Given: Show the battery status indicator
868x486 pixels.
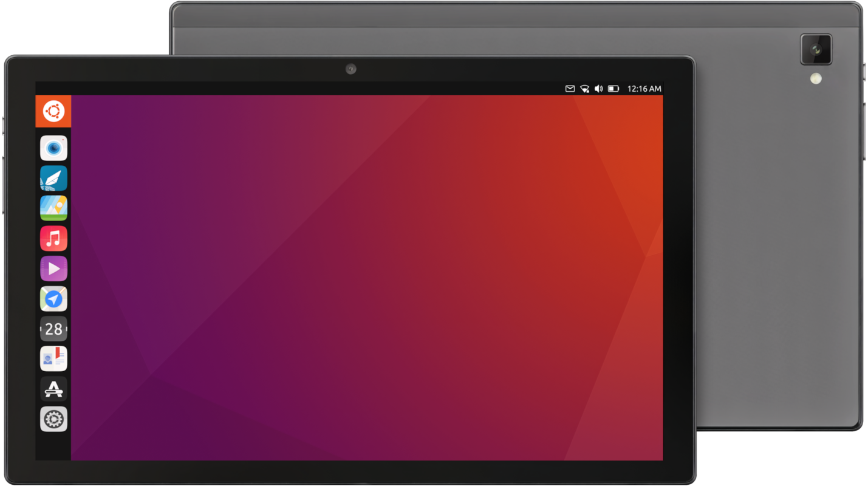Looking at the screenshot, I should tap(613, 89).
